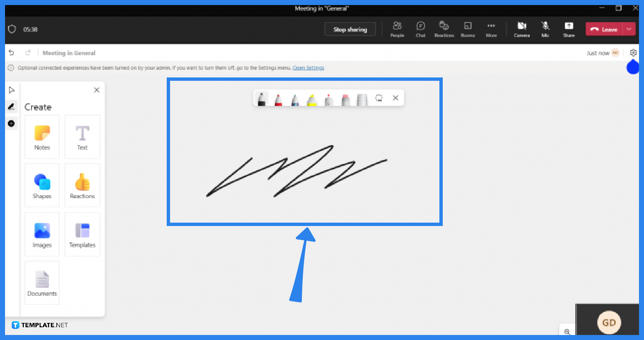The height and width of the screenshot is (340, 644).
Task: Pick the galaxy blue pen color
Action: click(295, 98)
